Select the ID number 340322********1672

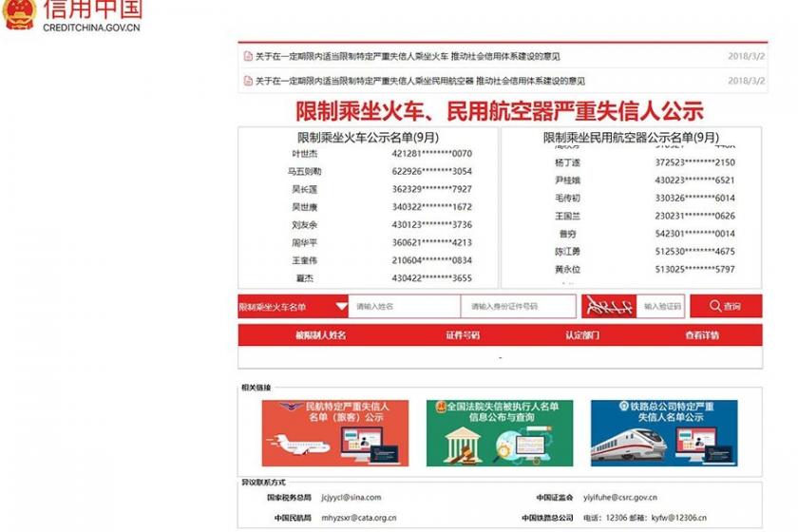[x=431, y=207]
